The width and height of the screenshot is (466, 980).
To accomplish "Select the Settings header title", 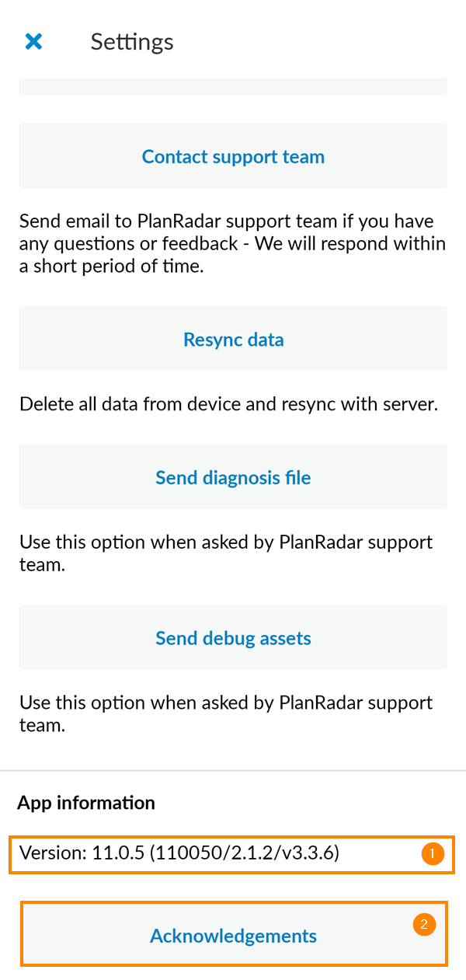I will click(131, 42).
